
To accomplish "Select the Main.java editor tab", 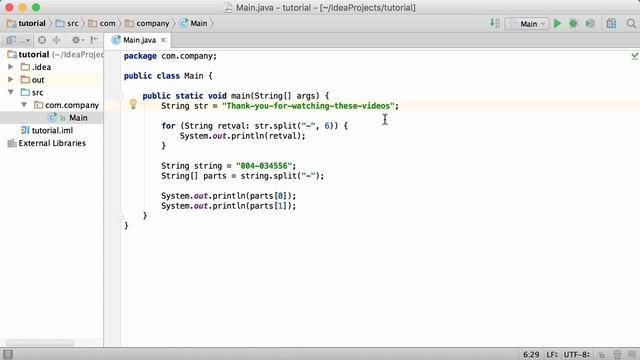I will coord(139,40).
